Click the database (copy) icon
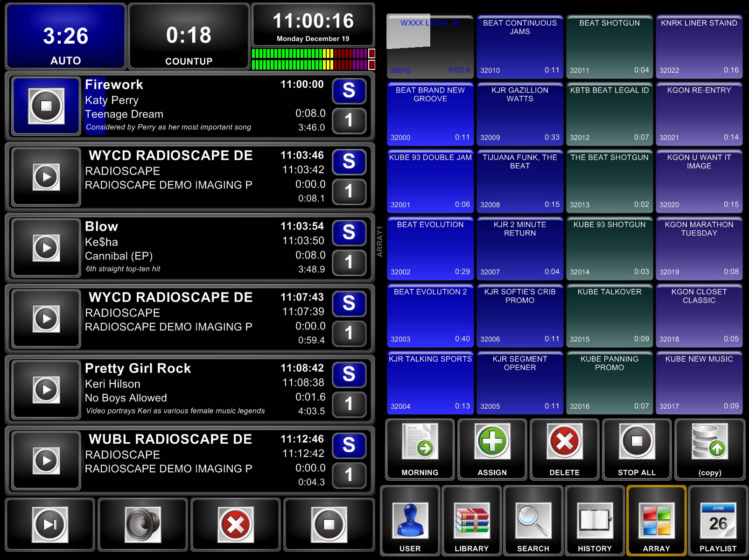The width and height of the screenshot is (749, 560). click(x=710, y=449)
